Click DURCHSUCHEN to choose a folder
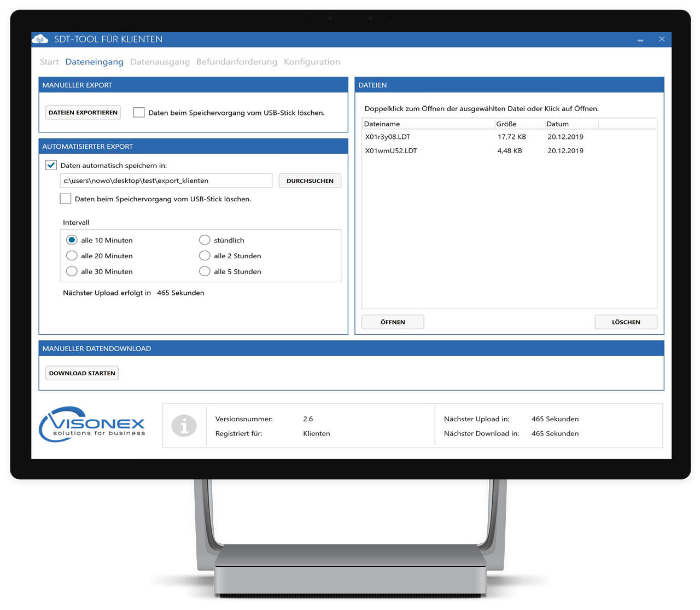 pos(310,181)
